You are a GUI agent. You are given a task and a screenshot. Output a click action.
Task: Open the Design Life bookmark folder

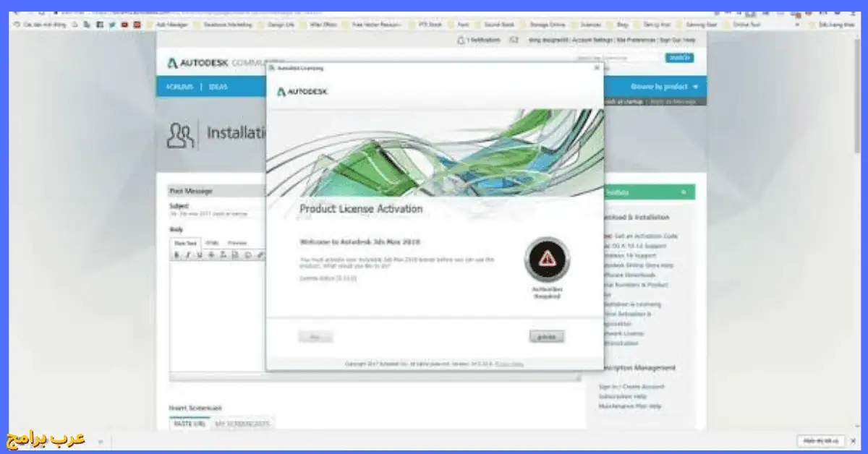point(276,24)
